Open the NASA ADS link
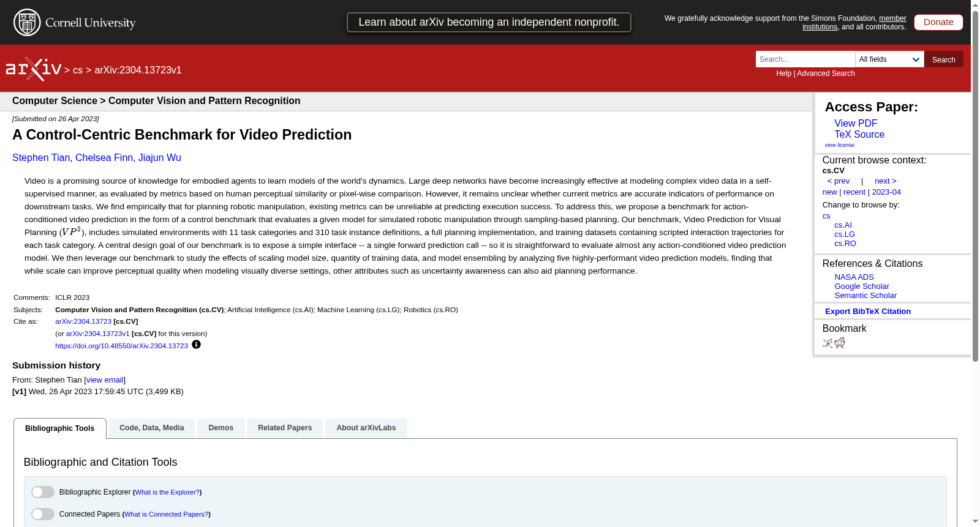This screenshot has width=980, height=527. [x=854, y=277]
